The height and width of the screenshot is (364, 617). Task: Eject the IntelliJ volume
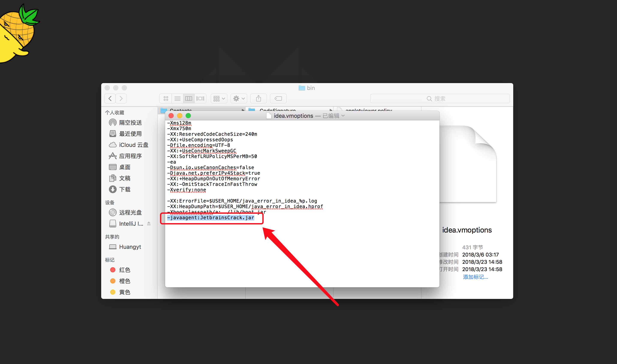point(149,224)
